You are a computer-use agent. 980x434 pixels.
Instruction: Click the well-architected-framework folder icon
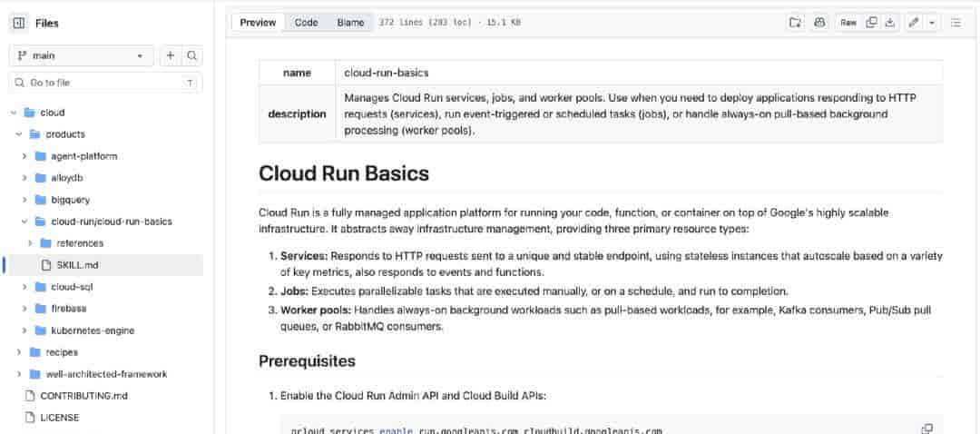click(x=35, y=374)
